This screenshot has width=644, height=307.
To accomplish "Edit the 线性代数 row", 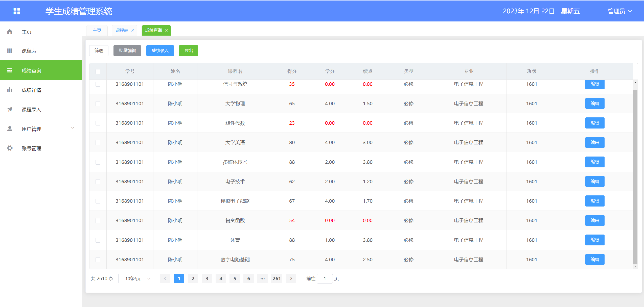I will pyautogui.click(x=595, y=123).
